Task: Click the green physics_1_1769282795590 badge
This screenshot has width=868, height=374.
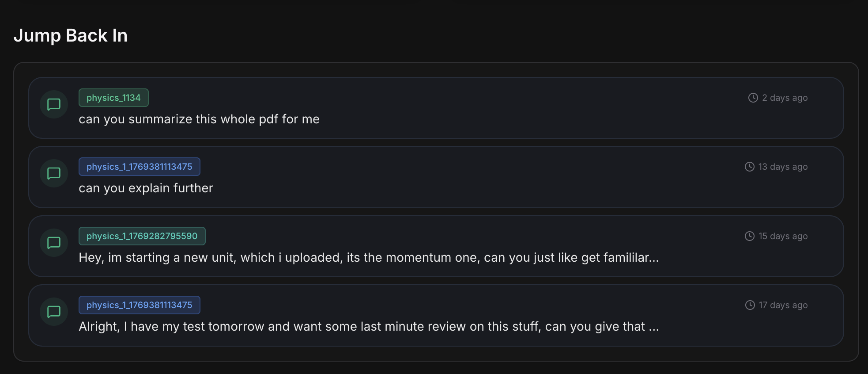Action: pos(142,236)
